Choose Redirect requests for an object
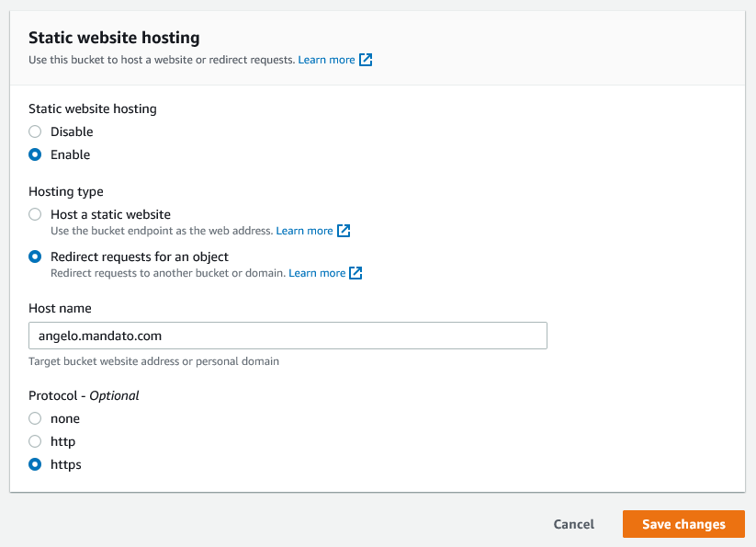 point(35,256)
